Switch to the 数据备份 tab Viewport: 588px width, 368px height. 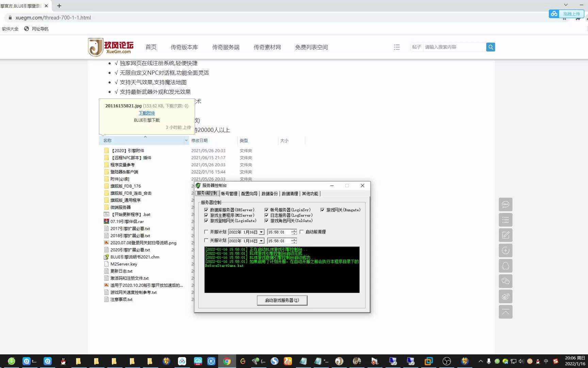pyautogui.click(x=269, y=194)
